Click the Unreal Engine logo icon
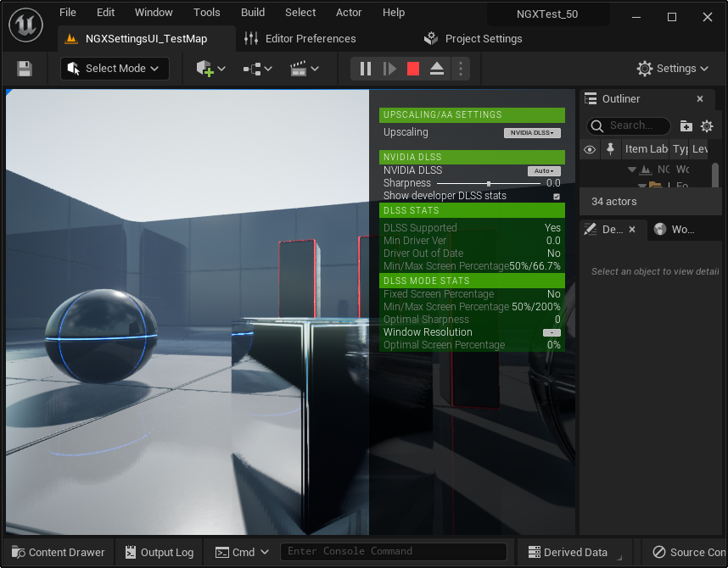Image resolution: width=728 pixels, height=568 pixels. [x=26, y=25]
